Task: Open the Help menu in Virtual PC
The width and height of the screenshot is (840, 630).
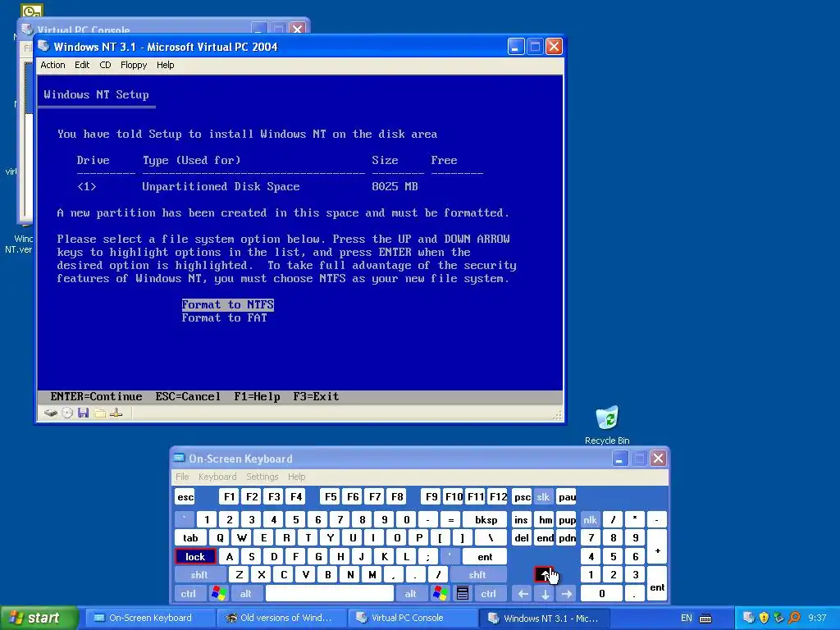Action: point(165,65)
